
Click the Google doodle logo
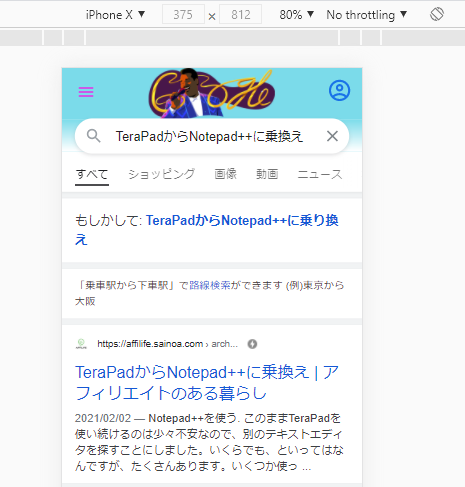[212, 93]
